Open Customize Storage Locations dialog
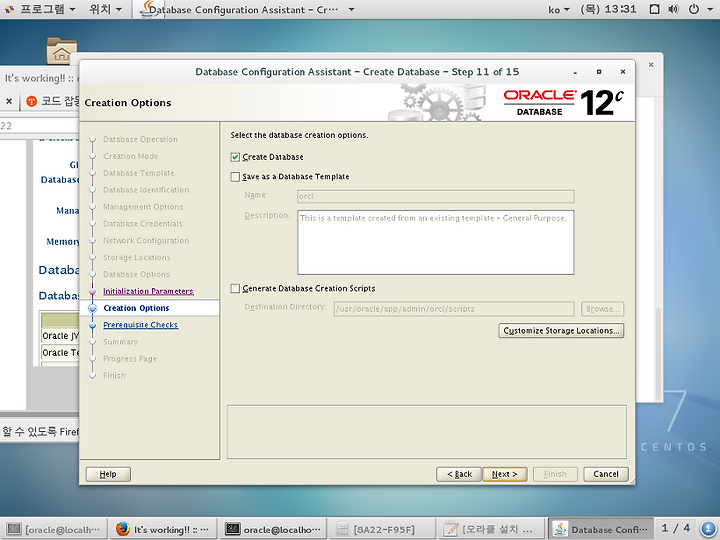This screenshot has height=540, width=720. (x=561, y=331)
